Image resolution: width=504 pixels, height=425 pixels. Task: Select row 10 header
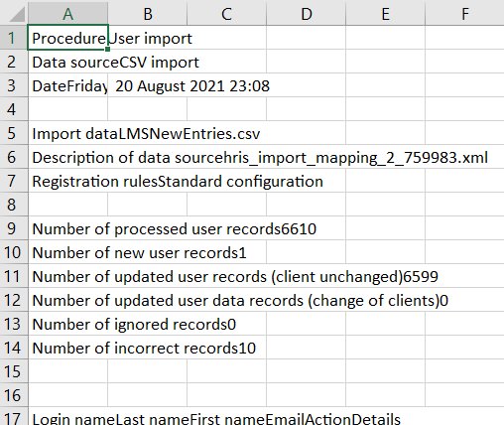[14, 252]
